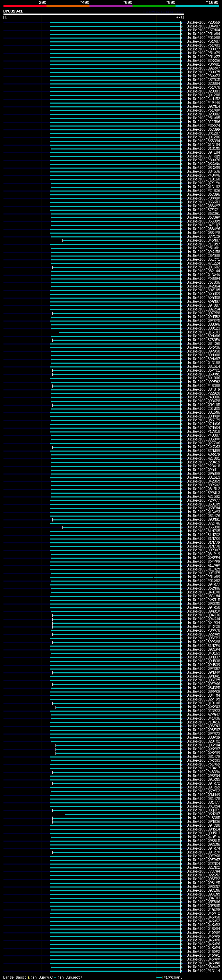Select the UniRef100_Q460N8 label

[x=203, y=963]
